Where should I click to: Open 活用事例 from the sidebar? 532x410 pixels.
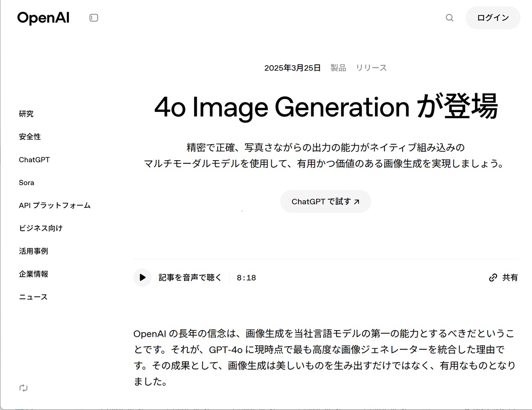pos(33,251)
